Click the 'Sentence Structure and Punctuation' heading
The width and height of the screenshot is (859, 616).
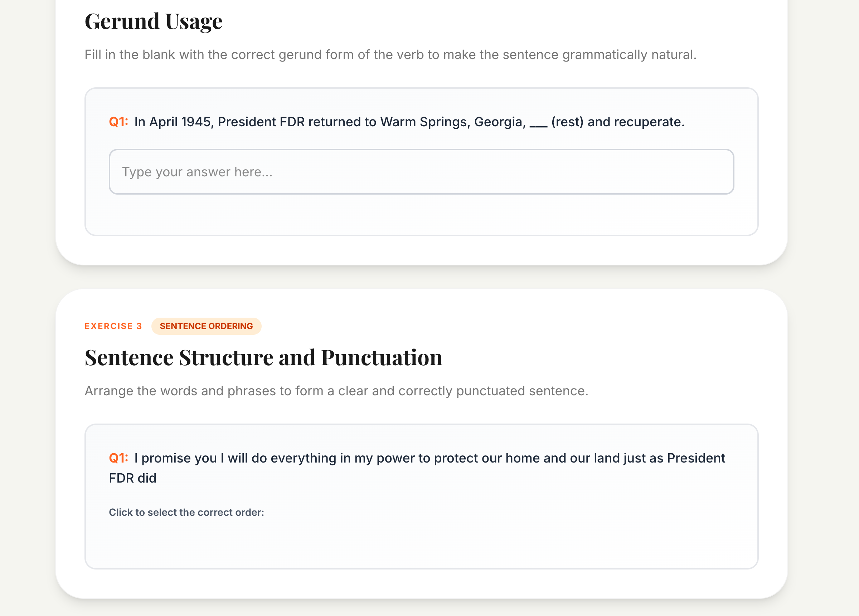pos(263,357)
